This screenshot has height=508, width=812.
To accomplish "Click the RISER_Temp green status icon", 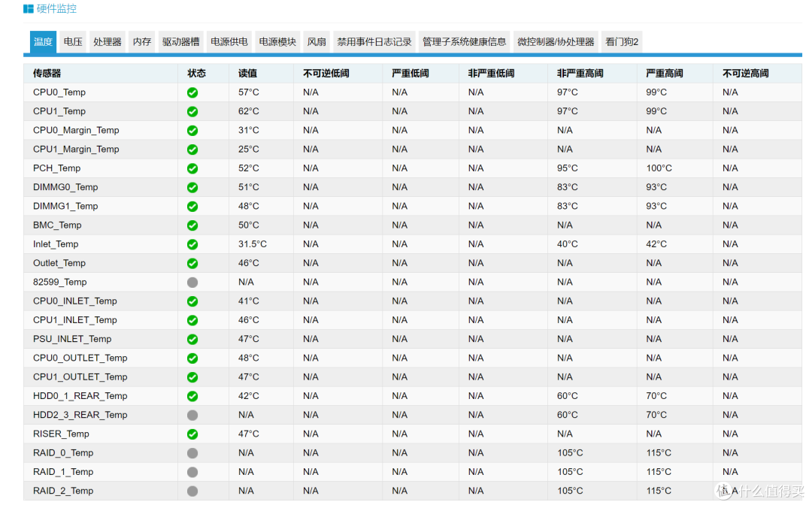I will [192, 434].
